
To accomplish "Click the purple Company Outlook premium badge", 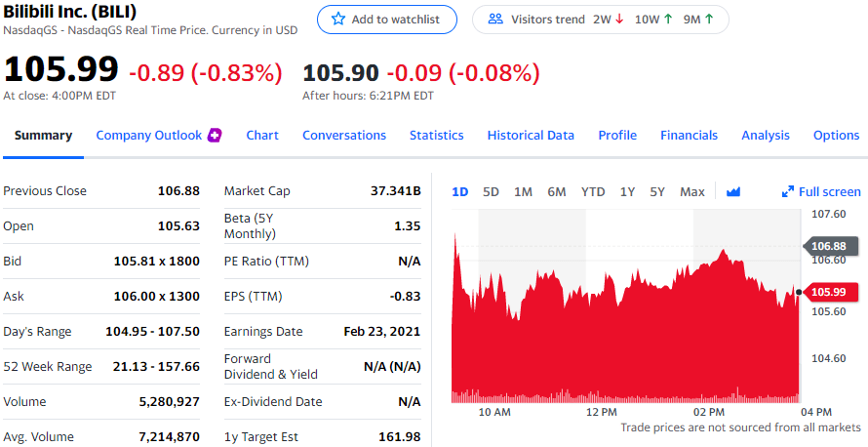I will (215, 136).
